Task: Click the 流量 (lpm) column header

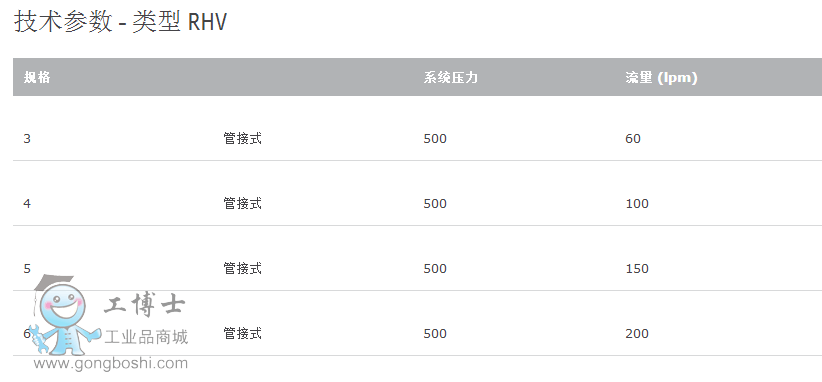Action: point(661,78)
